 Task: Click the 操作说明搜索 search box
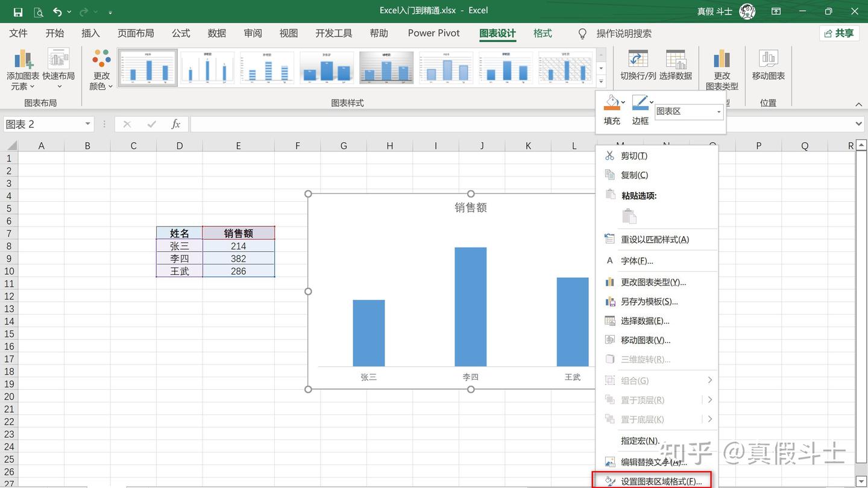coord(624,33)
